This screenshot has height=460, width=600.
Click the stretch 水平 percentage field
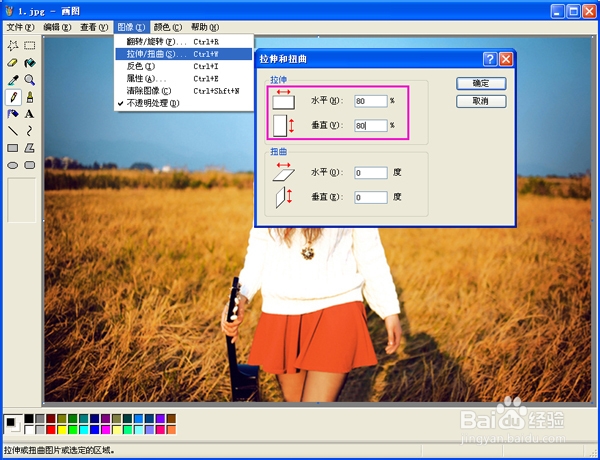pos(370,101)
